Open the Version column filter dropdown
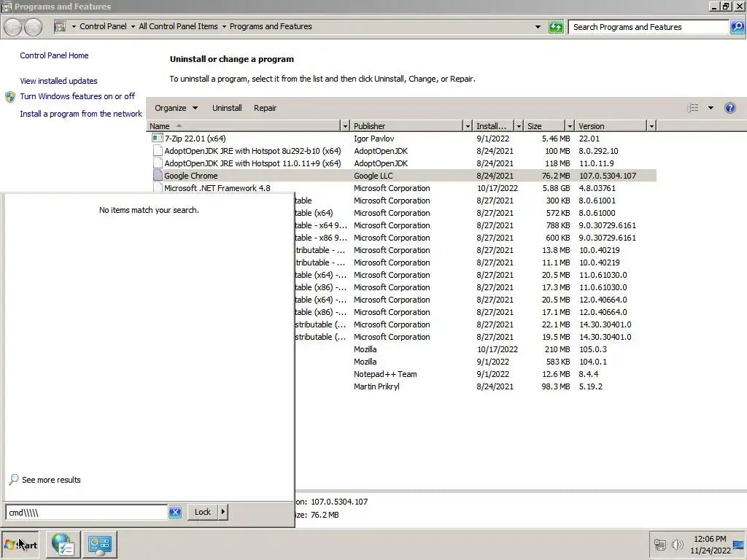The width and height of the screenshot is (747, 560). tap(651, 126)
